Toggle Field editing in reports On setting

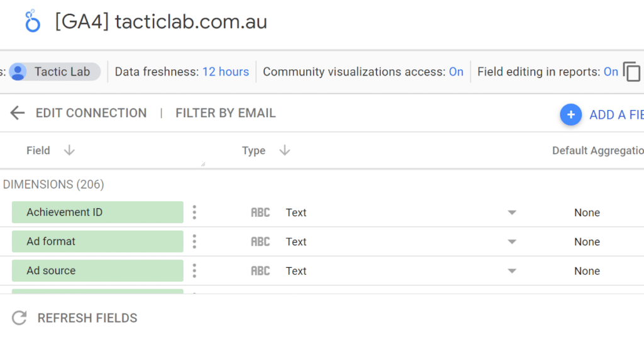(x=611, y=72)
